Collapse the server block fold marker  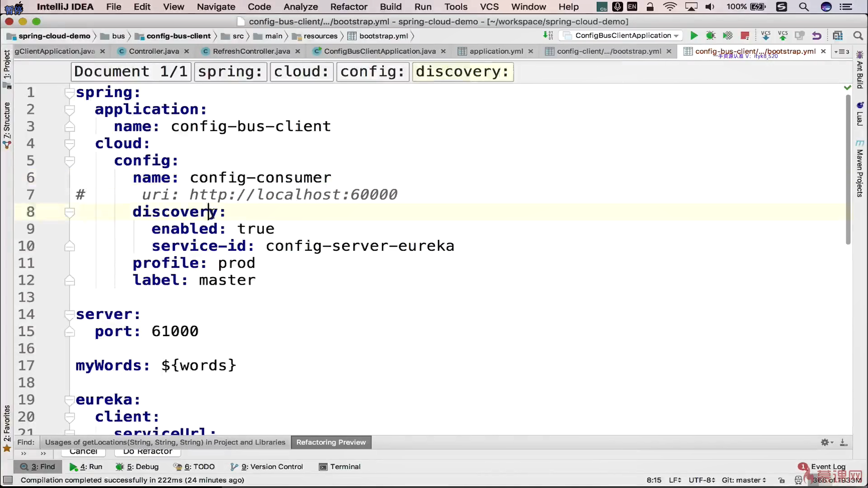coord(70,314)
